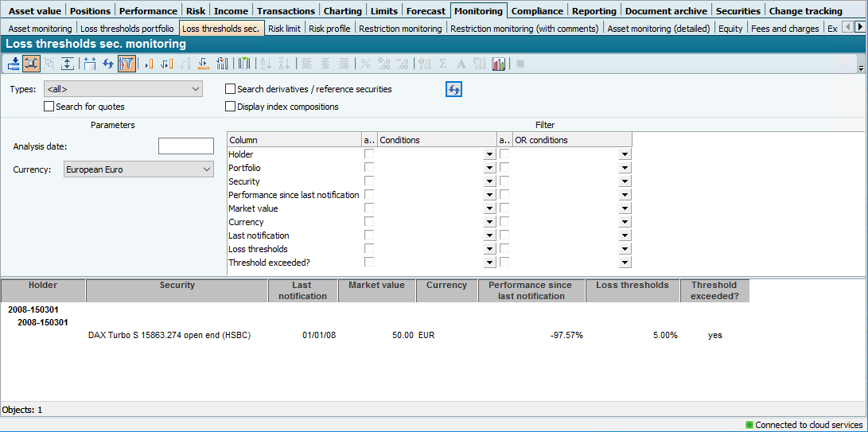Screen dimensions: 868x432
Task: Click the fit-to-window toolbar icon
Action: 32,64
